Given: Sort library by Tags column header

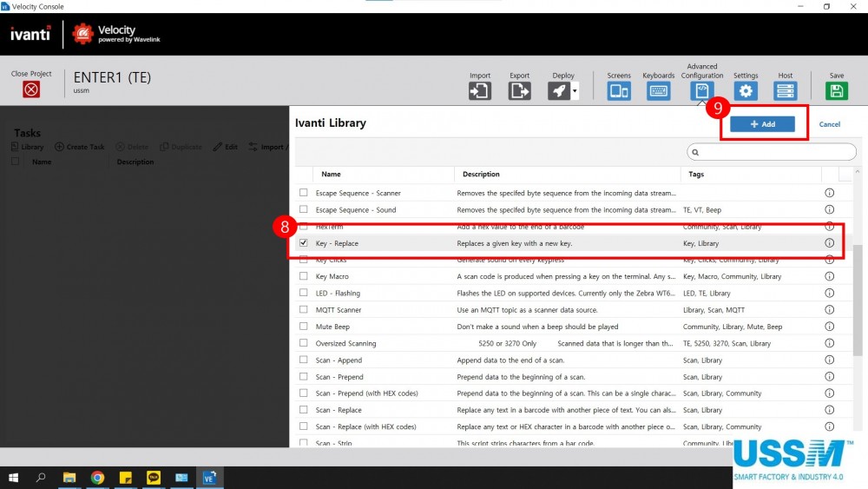Looking at the screenshot, I should pos(696,174).
